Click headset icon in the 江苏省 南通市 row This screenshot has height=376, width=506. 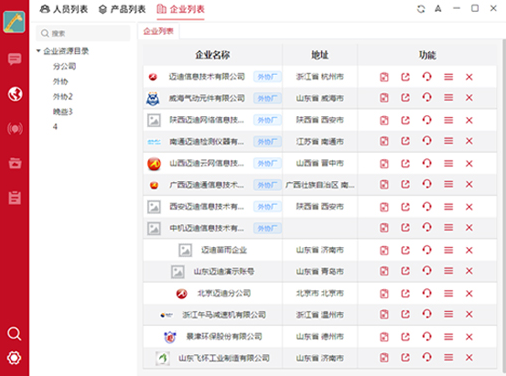pyautogui.click(x=427, y=141)
